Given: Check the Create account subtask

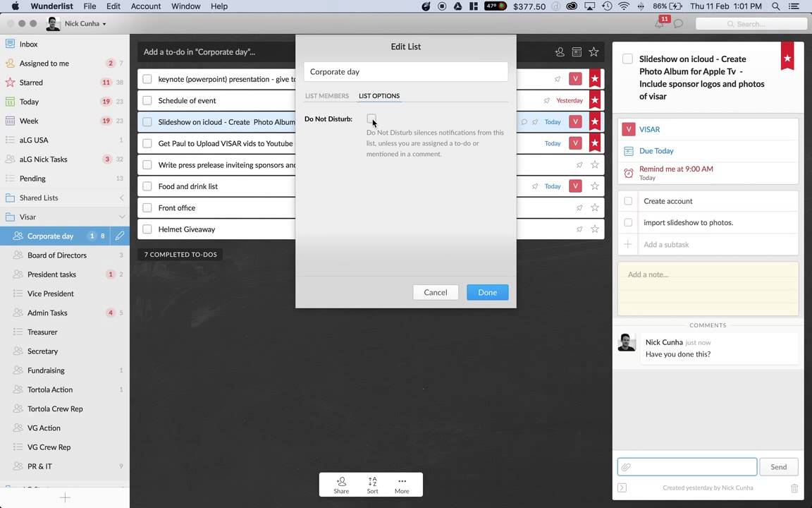Looking at the screenshot, I should pos(628,201).
